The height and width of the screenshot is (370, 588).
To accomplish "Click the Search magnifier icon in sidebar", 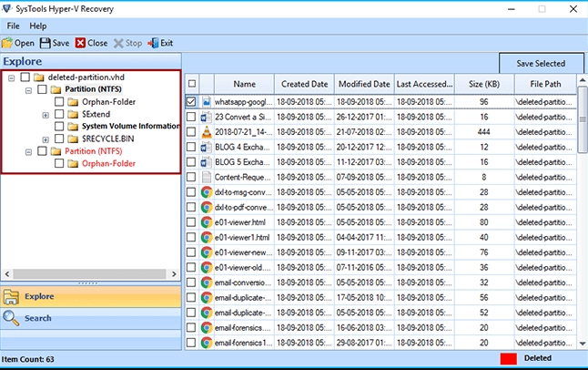I will click(11, 318).
